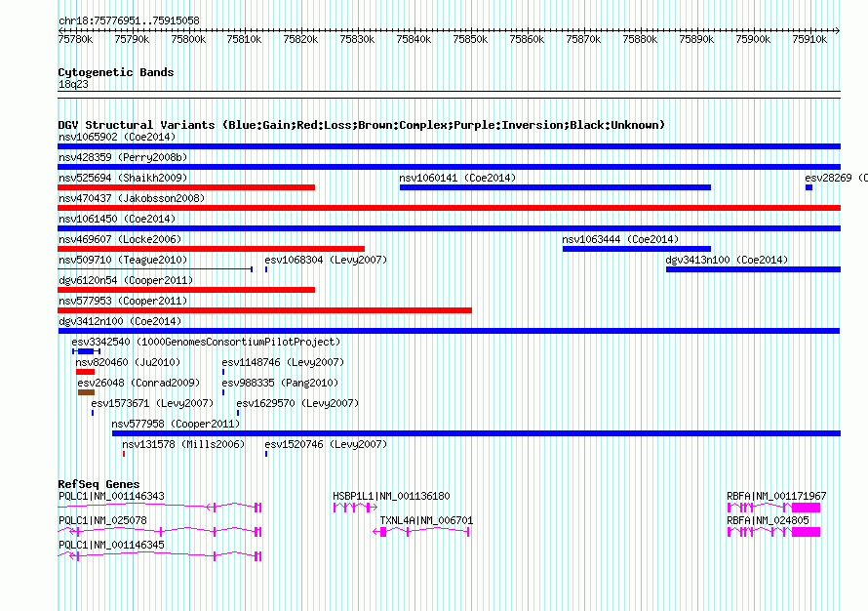The height and width of the screenshot is (611, 868).
Task: Select the esv28269 small blue marker
Action: coord(809,187)
